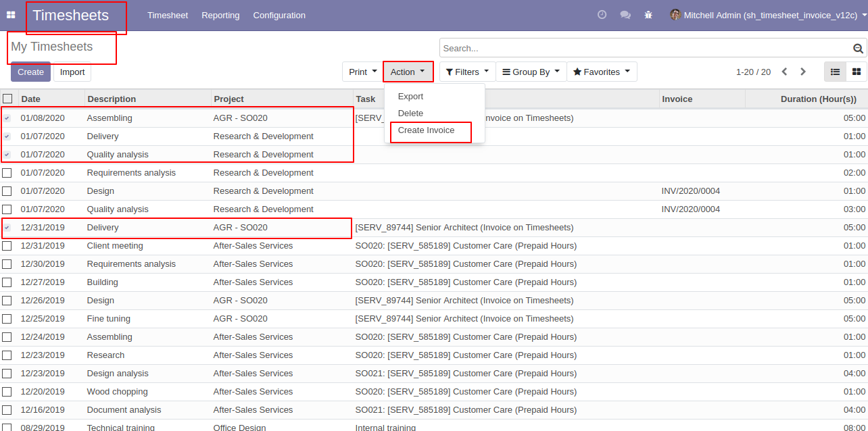
Task: Click the Create button
Action: point(30,72)
